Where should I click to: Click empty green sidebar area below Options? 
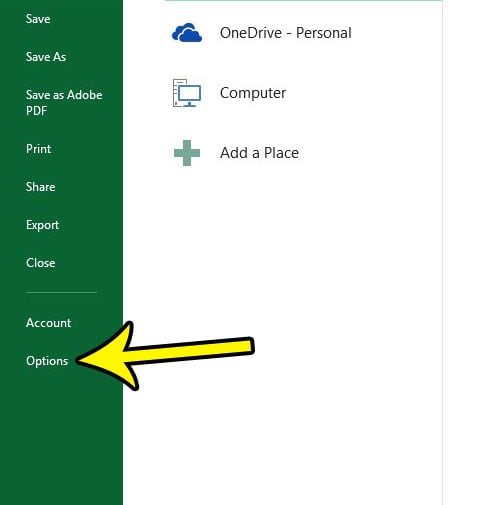[x=61, y=440]
